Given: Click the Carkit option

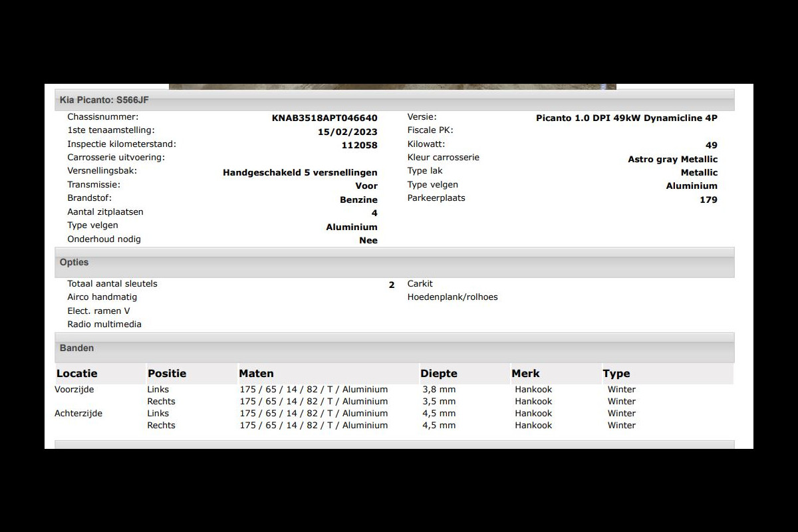Looking at the screenshot, I should click(x=420, y=284).
